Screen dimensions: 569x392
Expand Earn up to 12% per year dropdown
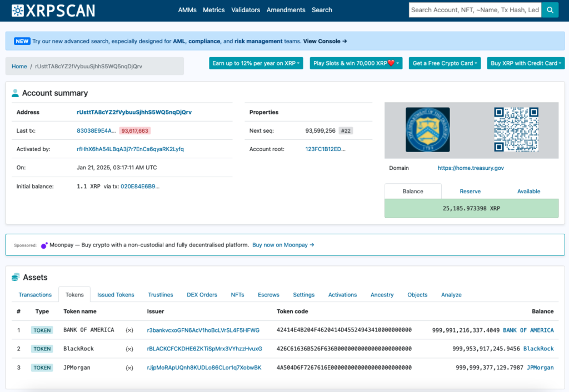256,63
